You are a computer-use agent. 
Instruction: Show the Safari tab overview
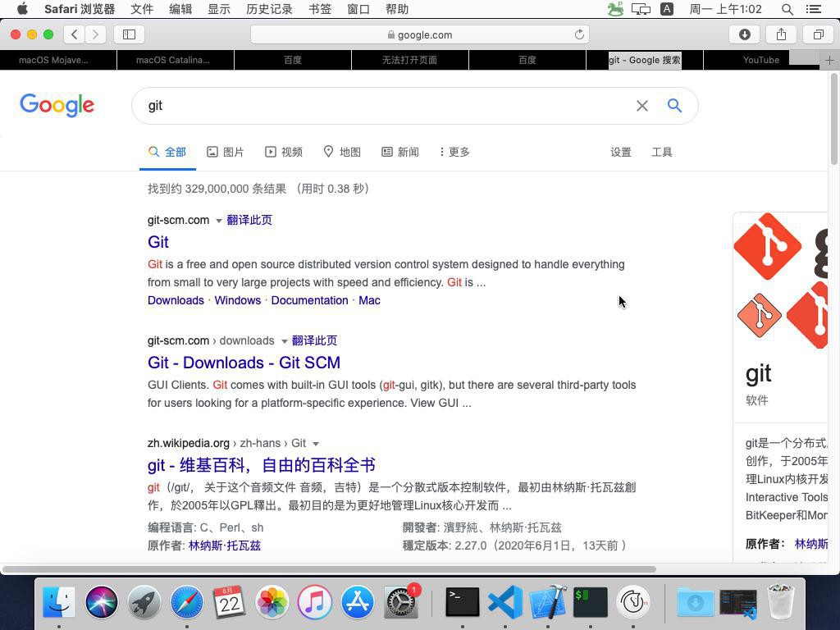(818, 34)
